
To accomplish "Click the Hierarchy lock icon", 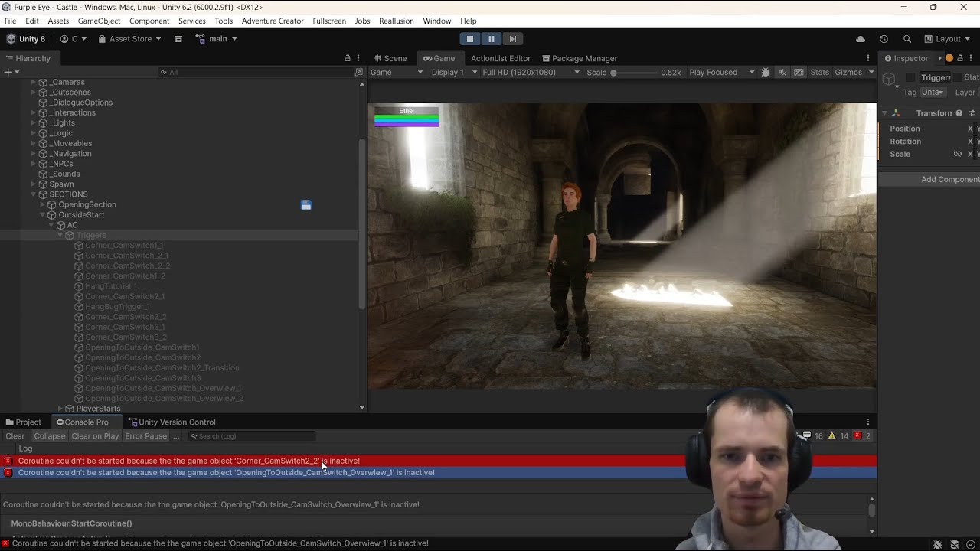I will 348,58.
